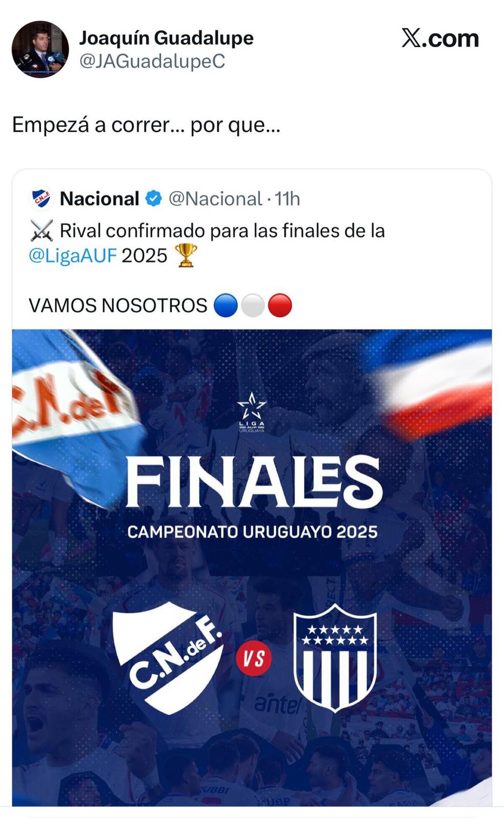This screenshot has height=818, width=504.
Task: Click the Joaquín Guadalupe display name
Action: pyautogui.click(x=166, y=38)
